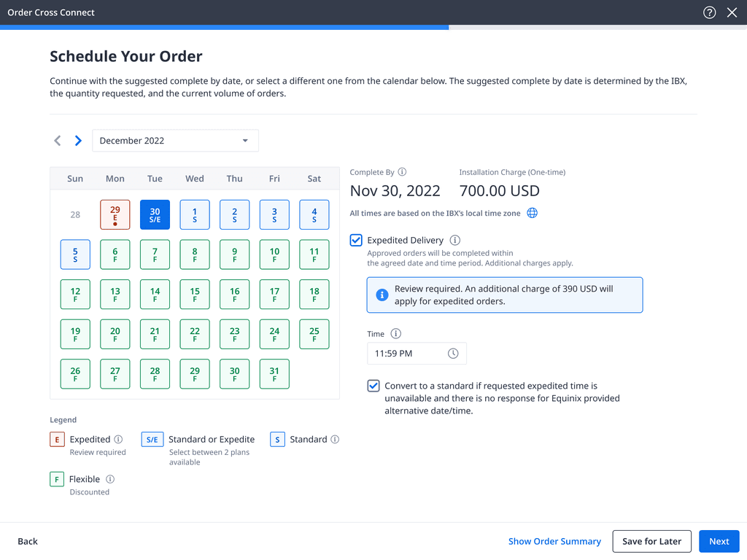Select standard date 5 S

[75, 254]
